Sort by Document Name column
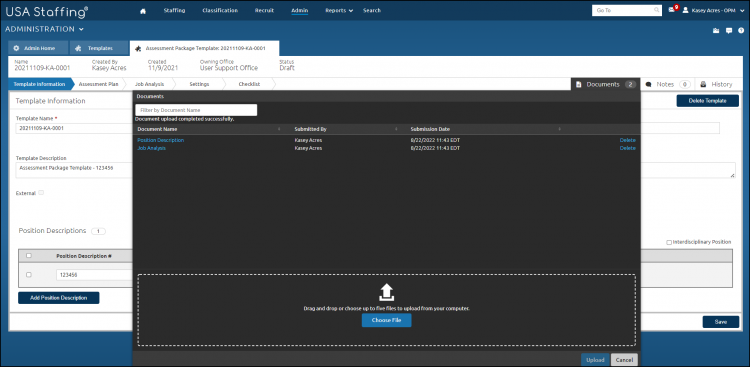The width and height of the screenshot is (750, 367). (x=157, y=129)
